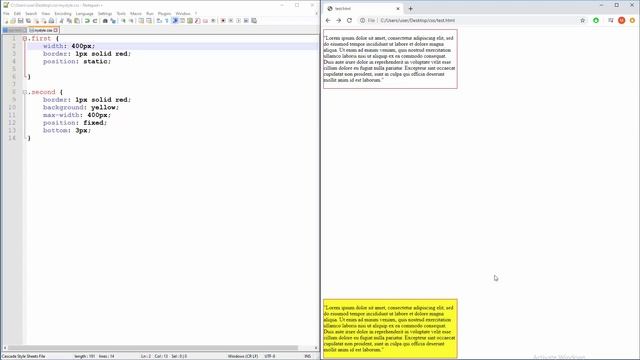Undo the last edit with the Undo icon

click(87, 21)
